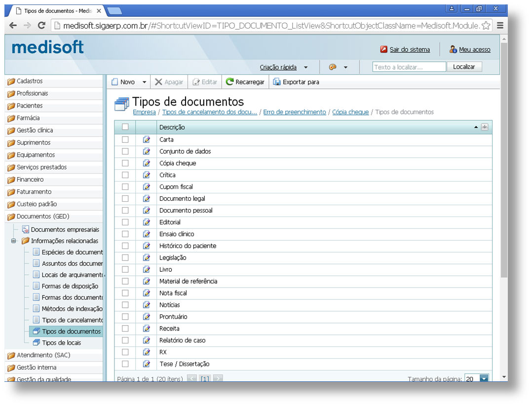
Task: Open the Pacientes navigation menu
Action: point(30,106)
